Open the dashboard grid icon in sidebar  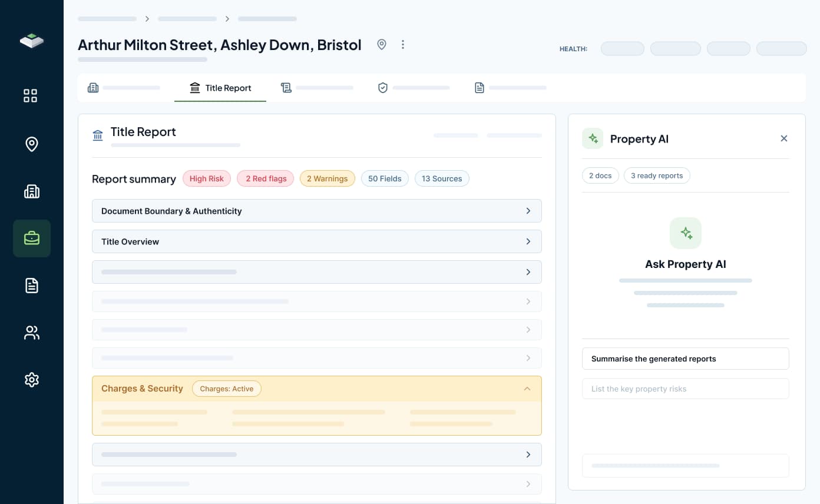pyautogui.click(x=31, y=95)
